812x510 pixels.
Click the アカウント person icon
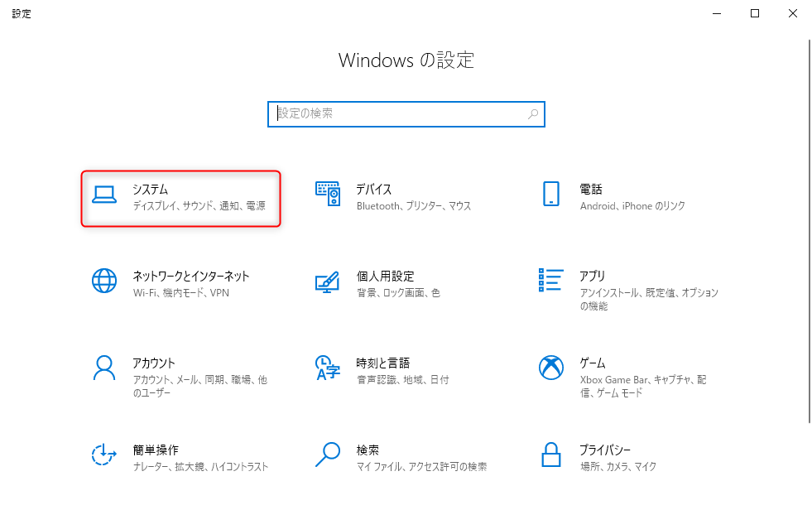pos(104,368)
